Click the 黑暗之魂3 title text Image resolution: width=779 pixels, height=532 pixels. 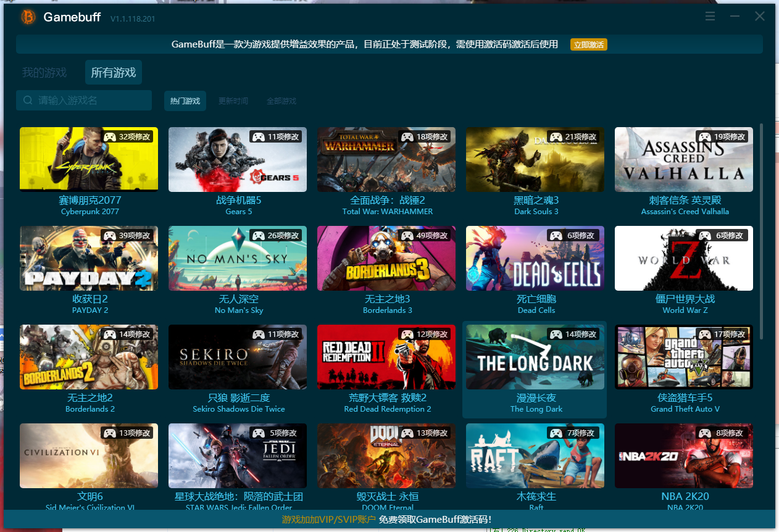[x=536, y=200]
